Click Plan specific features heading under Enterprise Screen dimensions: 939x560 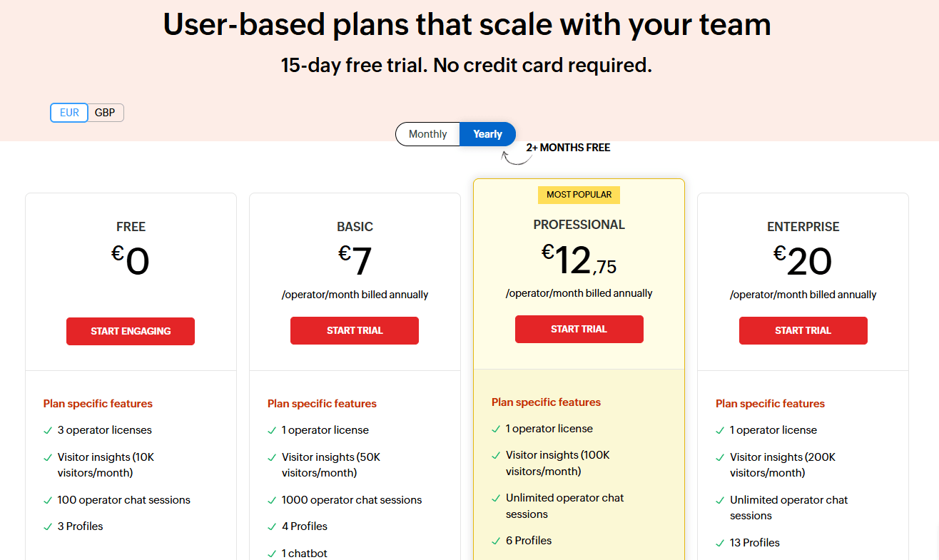[x=771, y=403]
